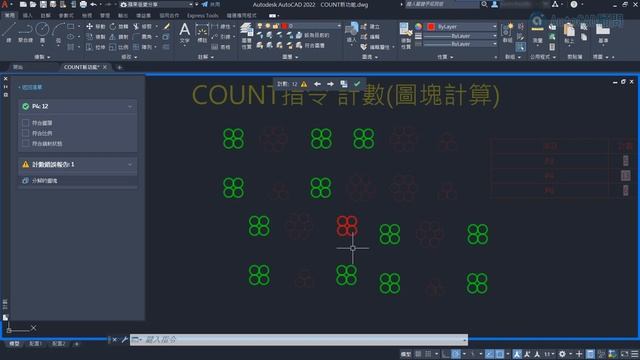This screenshot has height=360, width=640.
Task: Pick the Scale modify tool
Action: [x=118, y=47]
